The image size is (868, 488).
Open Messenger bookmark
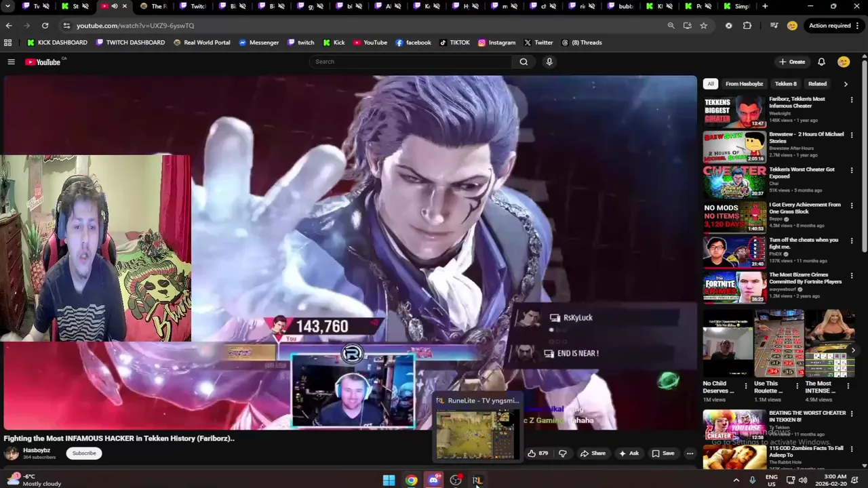coord(258,43)
